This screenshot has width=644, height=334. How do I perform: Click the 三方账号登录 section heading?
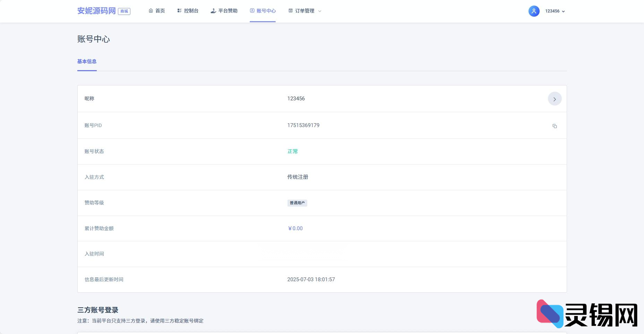point(98,310)
